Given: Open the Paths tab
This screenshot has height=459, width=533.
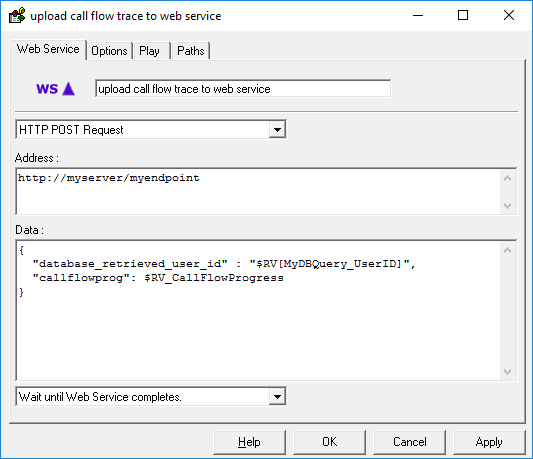Looking at the screenshot, I should point(191,51).
